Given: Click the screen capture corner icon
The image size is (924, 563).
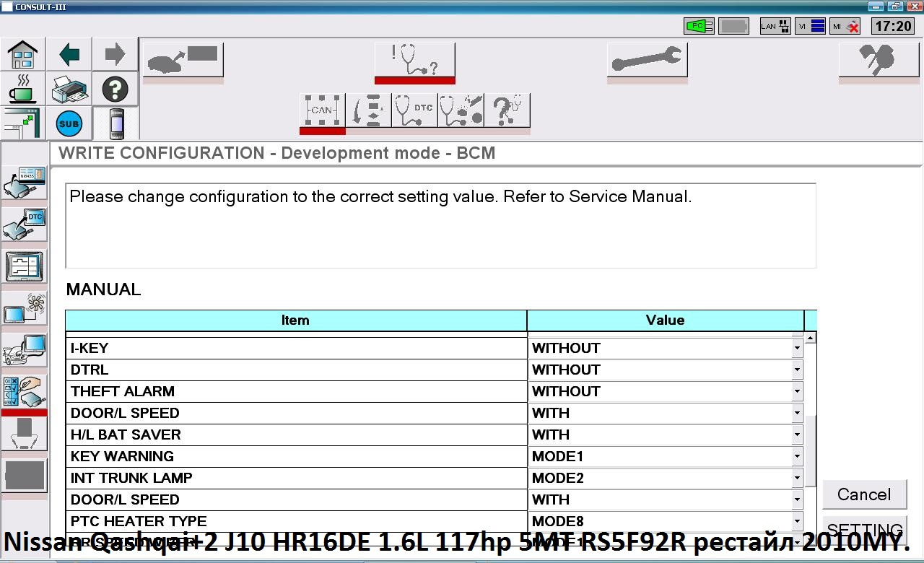Looking at the screenshot, I should click(22, 123).
